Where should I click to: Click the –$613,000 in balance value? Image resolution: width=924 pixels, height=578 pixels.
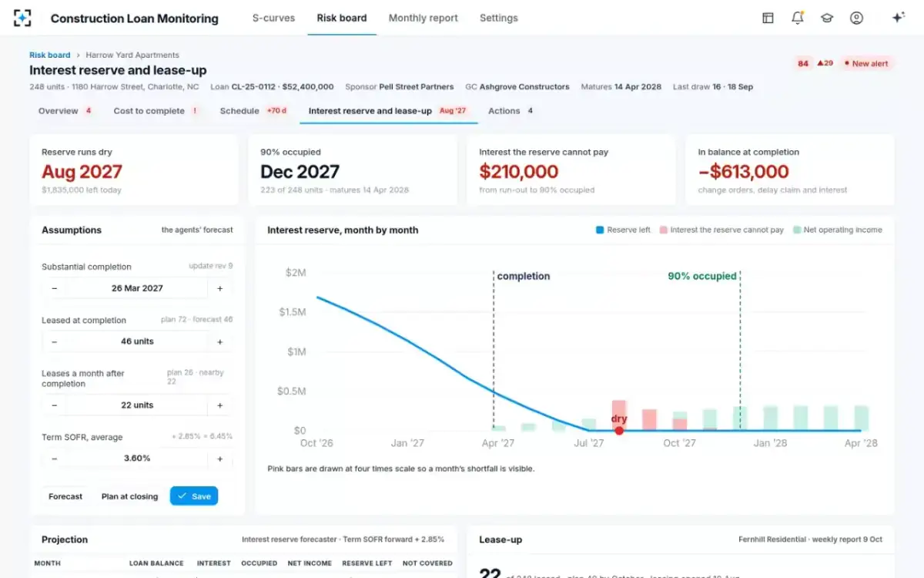click(743, 172)
